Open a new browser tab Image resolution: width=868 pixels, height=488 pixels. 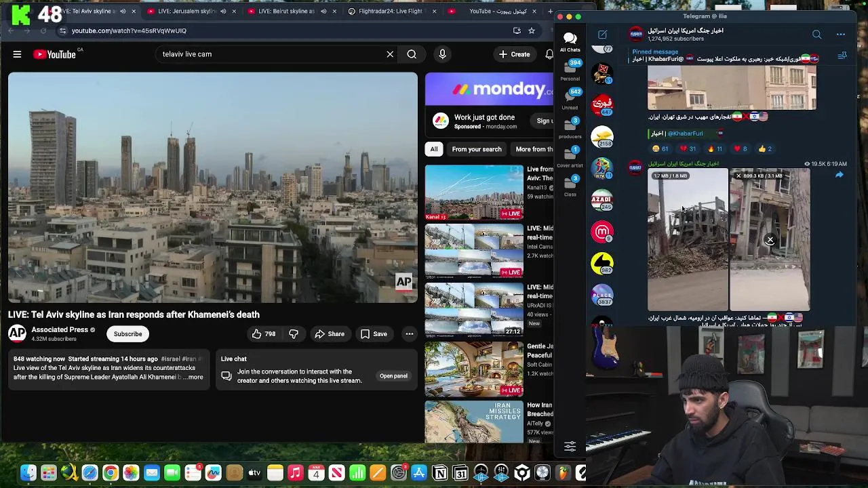pos(550,11)
